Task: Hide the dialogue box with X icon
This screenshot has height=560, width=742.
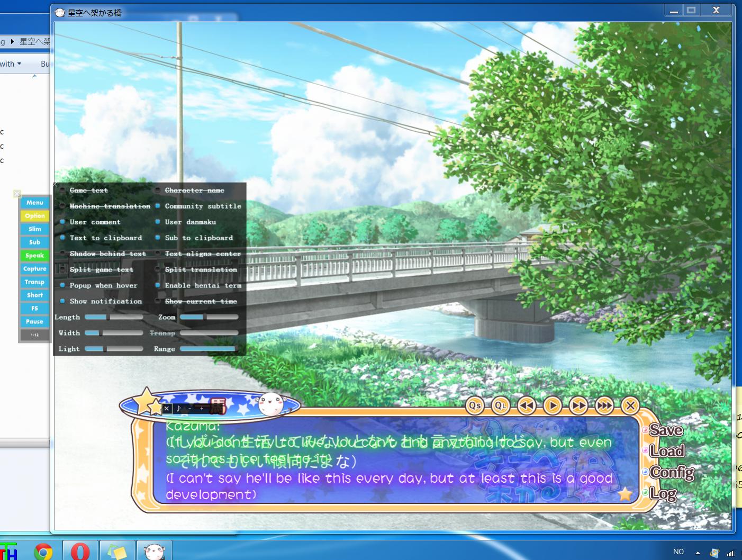Action: tap(630, 406)
